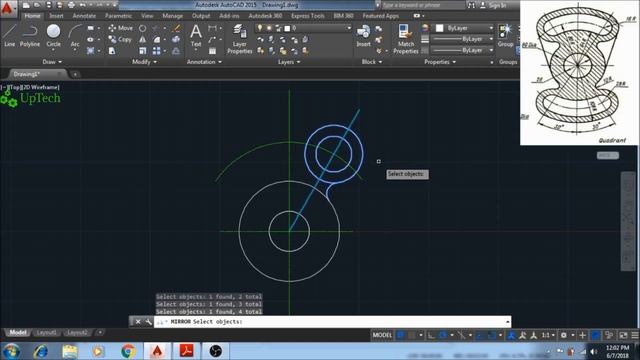
Task: Switch to the View ribbon tab
Action: coord(147,16)
